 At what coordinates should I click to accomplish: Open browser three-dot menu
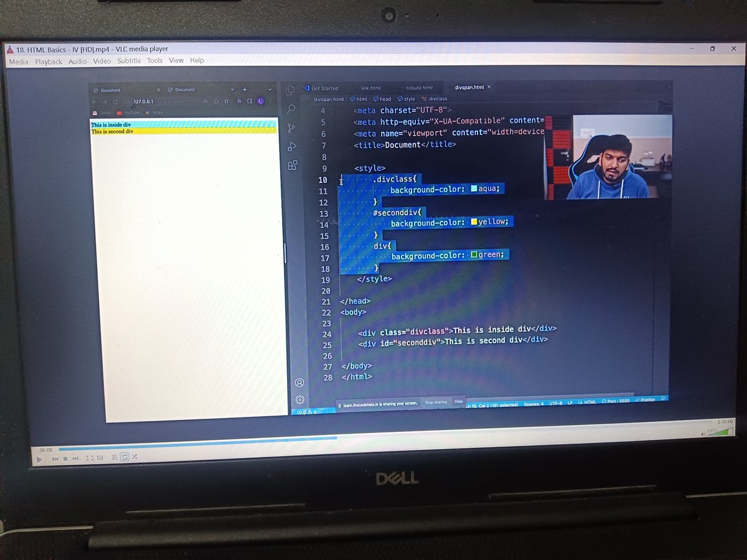tap(270, 101)
